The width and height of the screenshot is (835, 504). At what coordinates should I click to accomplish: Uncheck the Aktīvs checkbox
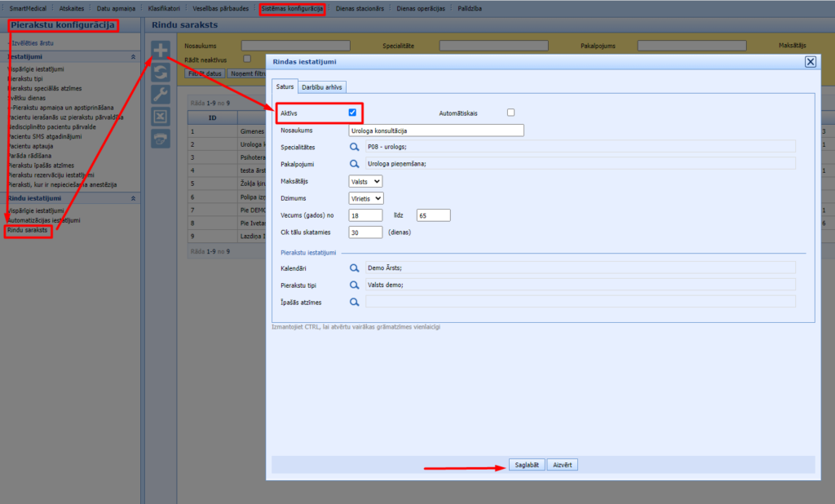[x=352, y=113]
